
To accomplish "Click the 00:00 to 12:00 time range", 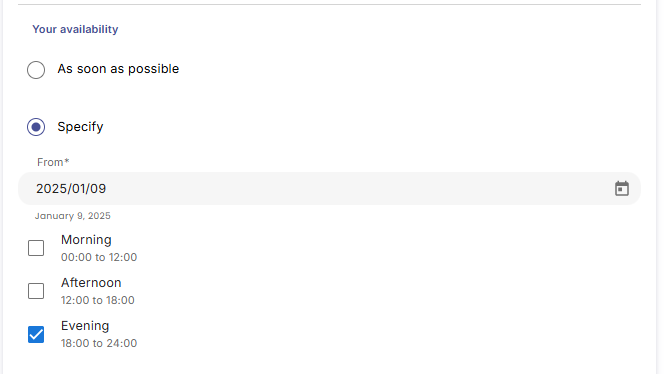I will [x=99, y=257].
